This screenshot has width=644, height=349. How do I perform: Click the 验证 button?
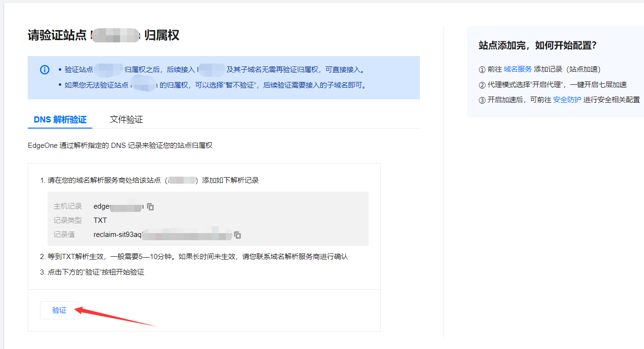(59, 310)
